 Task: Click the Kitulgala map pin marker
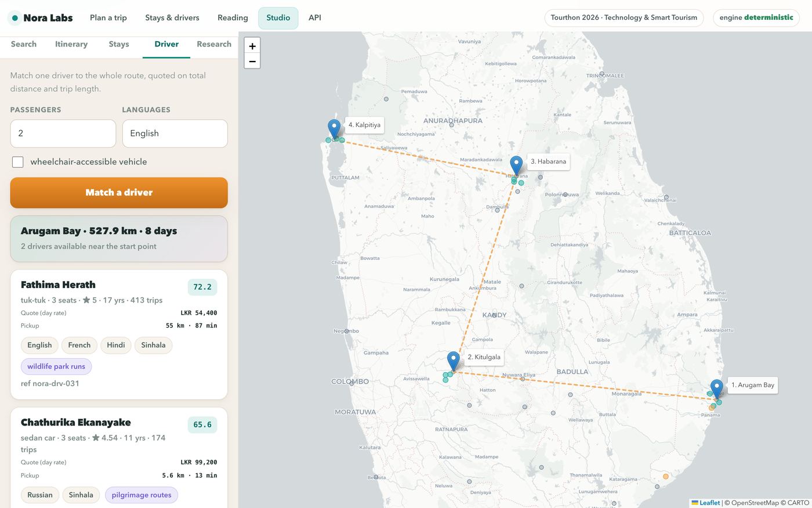[x=454, y=361]
